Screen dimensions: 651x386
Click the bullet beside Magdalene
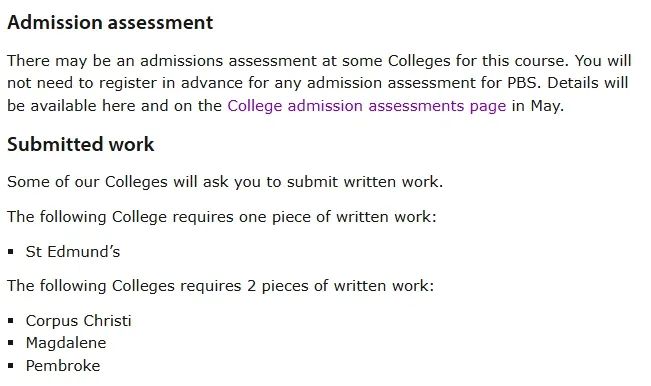[11, 343]
